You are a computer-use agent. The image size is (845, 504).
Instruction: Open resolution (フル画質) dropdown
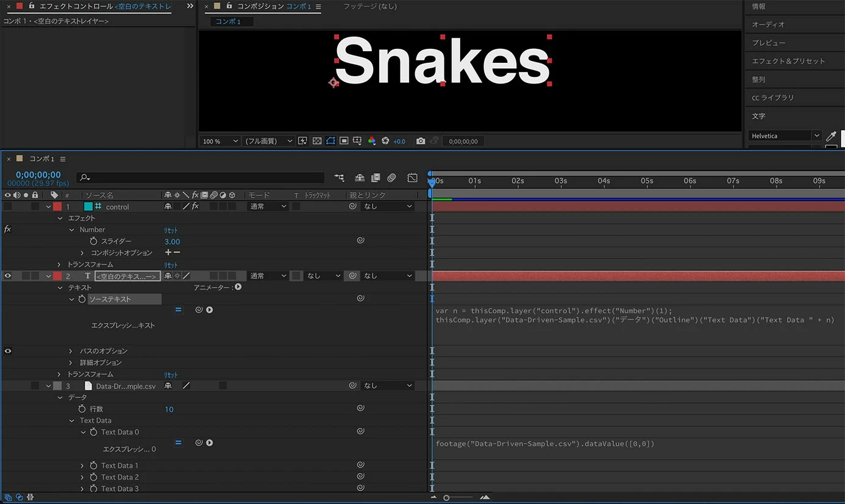[268, 141]
